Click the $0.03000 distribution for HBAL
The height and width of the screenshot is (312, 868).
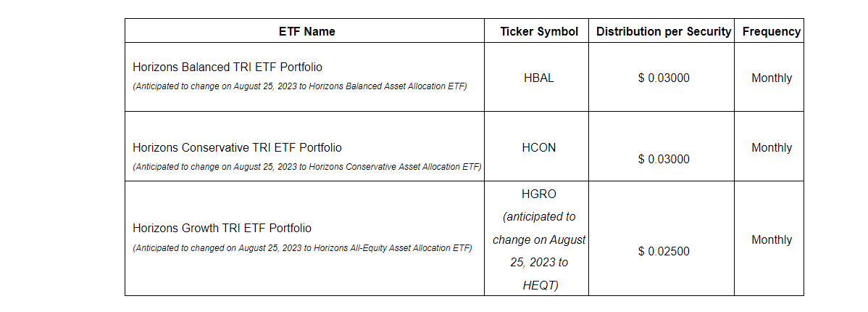click(x=663, y=78)
